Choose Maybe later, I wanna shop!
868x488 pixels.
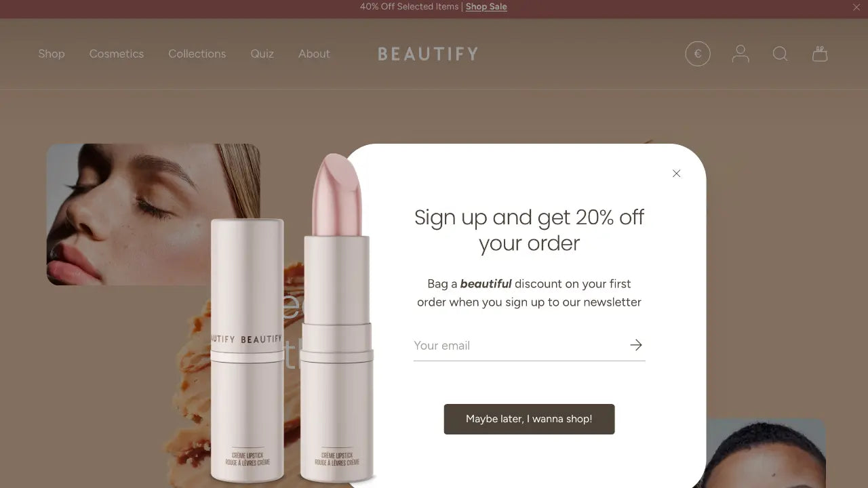[x=529, y=419]
